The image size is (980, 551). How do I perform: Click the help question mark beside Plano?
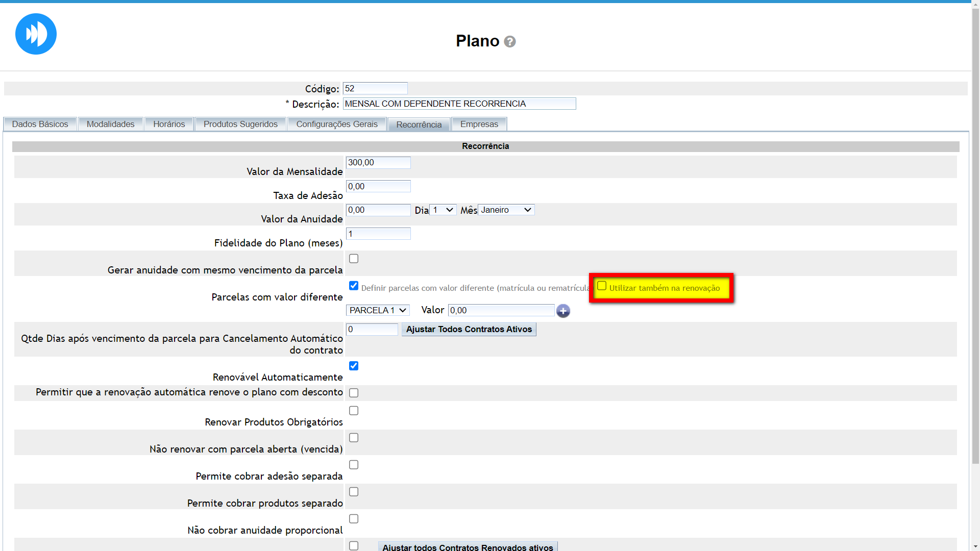click(x=509, y=42)
